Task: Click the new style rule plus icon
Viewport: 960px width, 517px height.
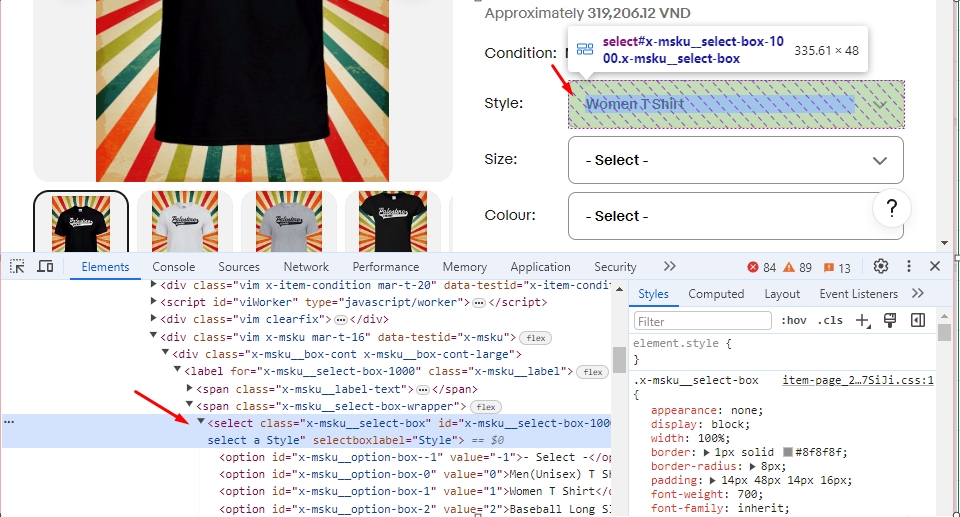Action: (863, 321)
